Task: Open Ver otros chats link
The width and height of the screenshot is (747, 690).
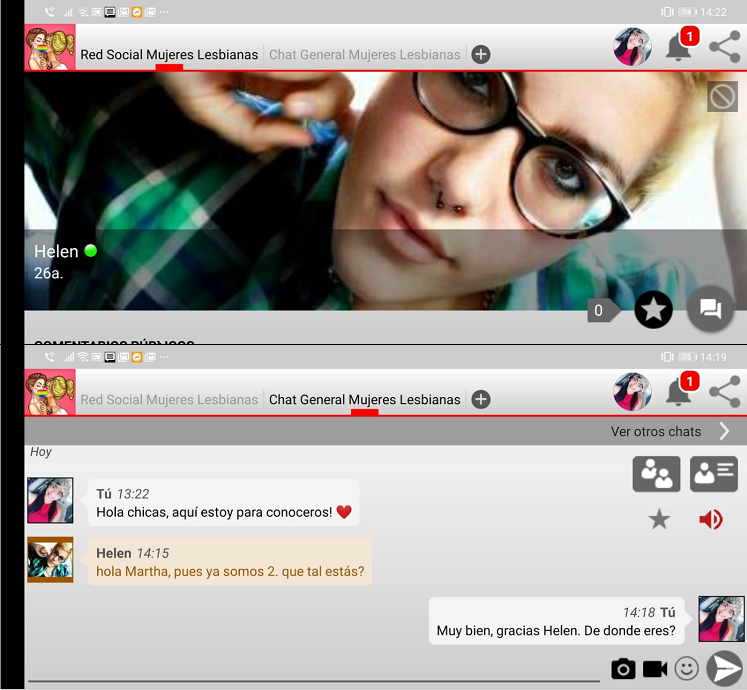Action: [x=656, y=432]
